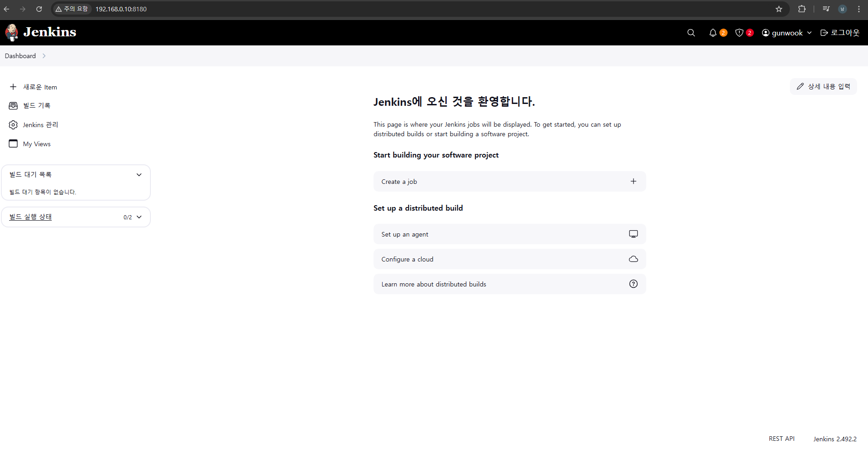Open Jenkins 관리 in the sidebar
Image resolution: width=868 pixels, height=449 pixels.
[40, 124]
